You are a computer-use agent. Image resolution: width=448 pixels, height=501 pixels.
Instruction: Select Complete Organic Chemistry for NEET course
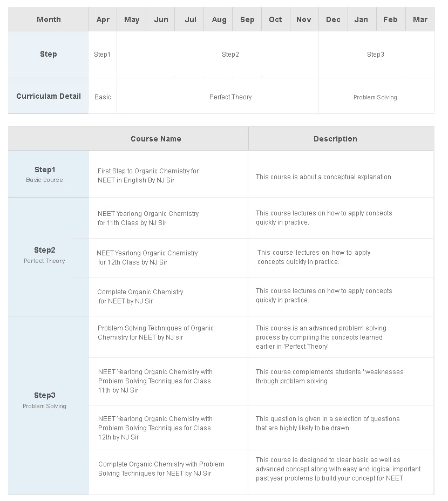click(140, 296)
